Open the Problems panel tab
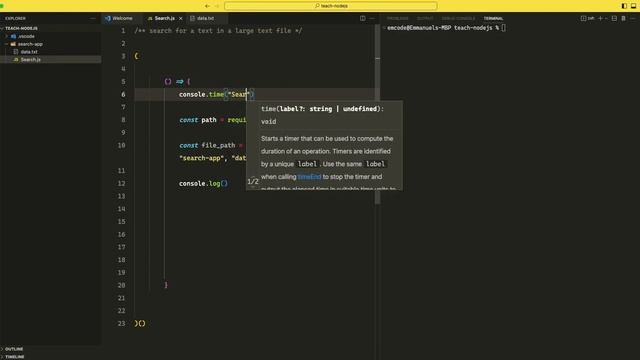 (398, 18)
